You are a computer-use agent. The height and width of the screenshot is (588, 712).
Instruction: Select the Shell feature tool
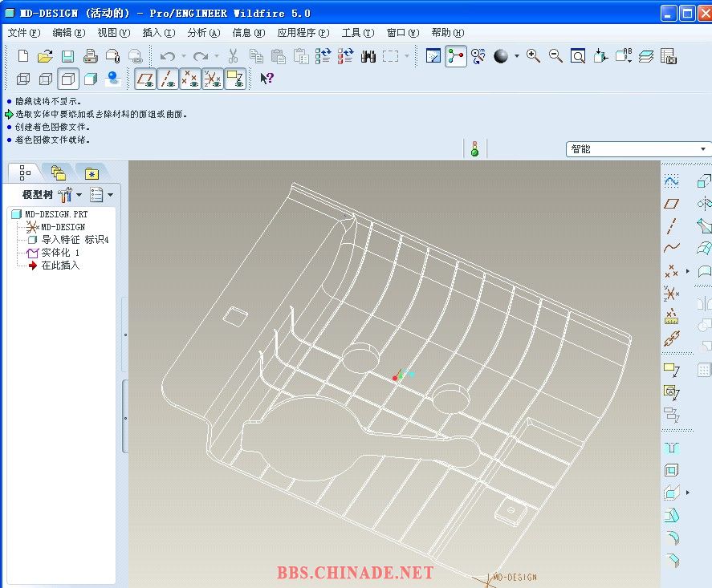click(x=672, y=470)
